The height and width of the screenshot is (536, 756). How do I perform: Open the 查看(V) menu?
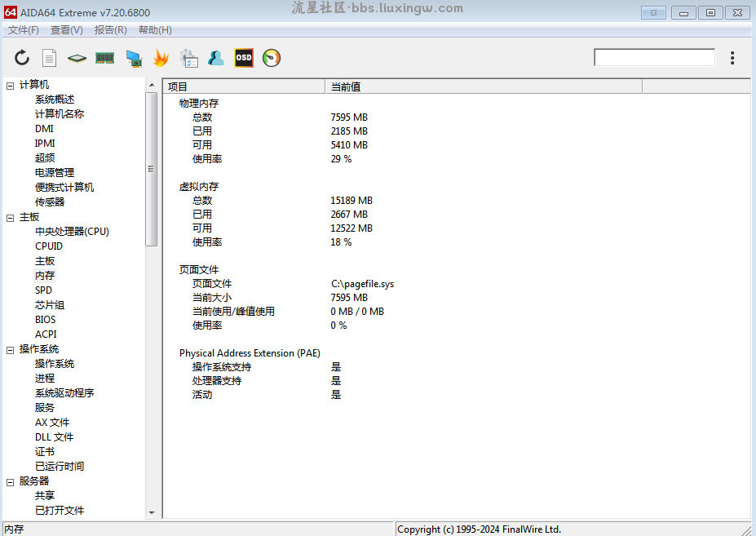click(67, 30)
